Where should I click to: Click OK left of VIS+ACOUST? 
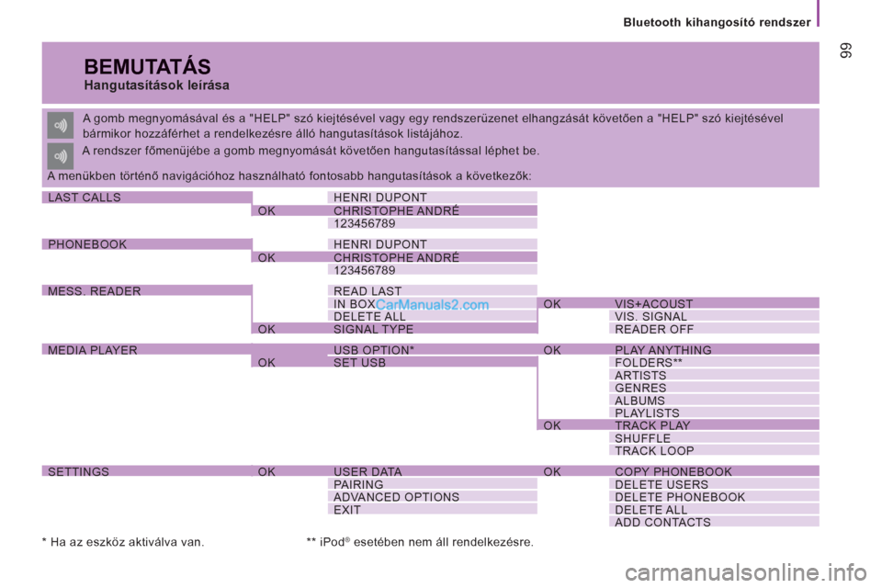(552, 304)
